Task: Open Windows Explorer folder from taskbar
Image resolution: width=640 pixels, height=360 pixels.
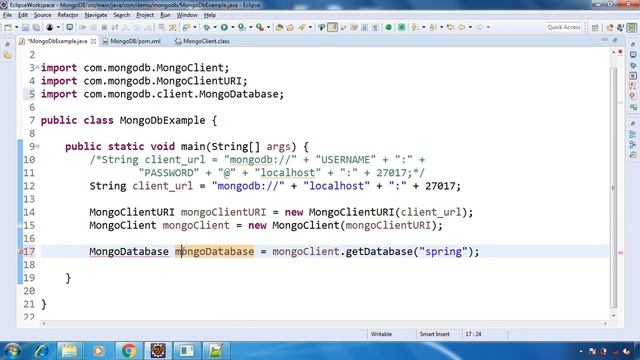Action: [69, 351]
